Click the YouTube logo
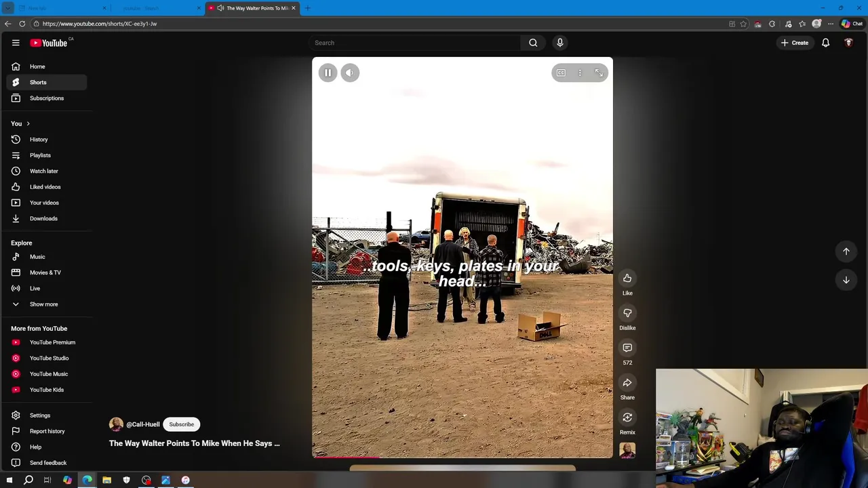Image resolution: width=868 pixels, height=488 pixels. click(49, 43)
